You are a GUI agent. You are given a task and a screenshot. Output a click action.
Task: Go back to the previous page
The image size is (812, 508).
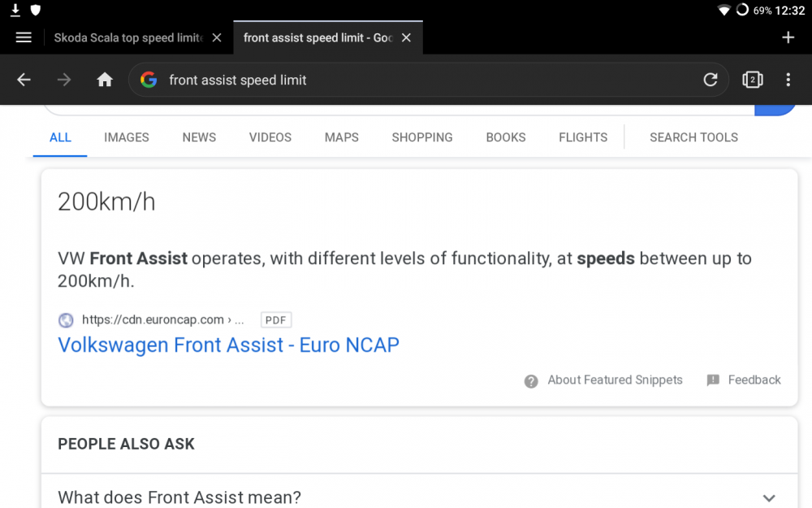tap(24, 80)
